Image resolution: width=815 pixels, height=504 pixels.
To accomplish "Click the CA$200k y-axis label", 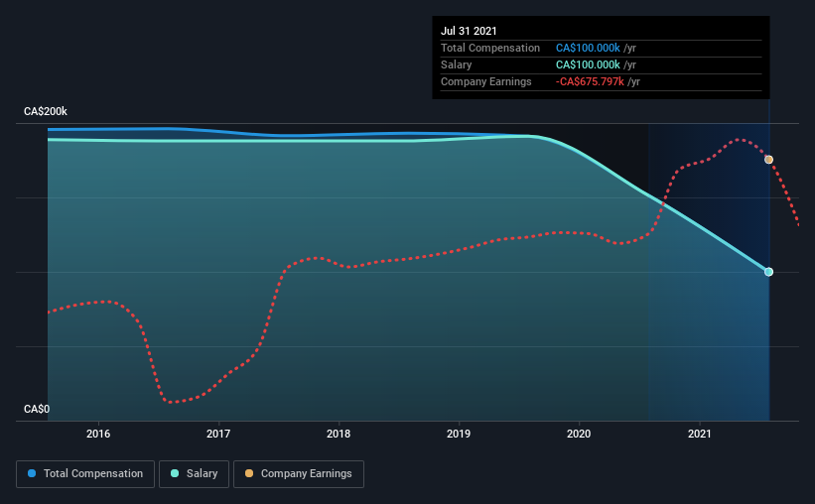I will tap(46, 111).
